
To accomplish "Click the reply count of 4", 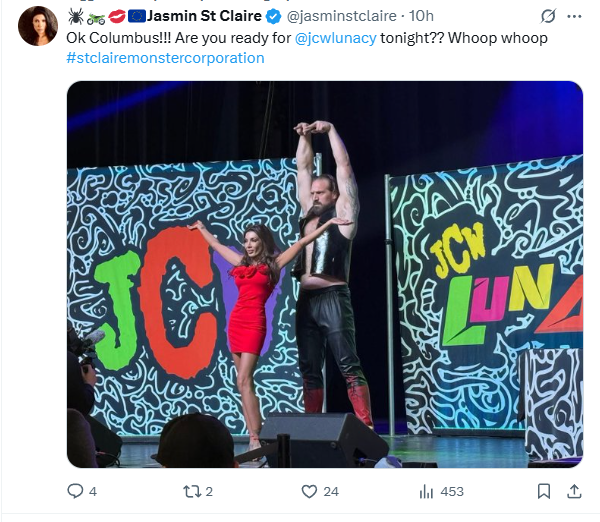I will click(93, 491).
